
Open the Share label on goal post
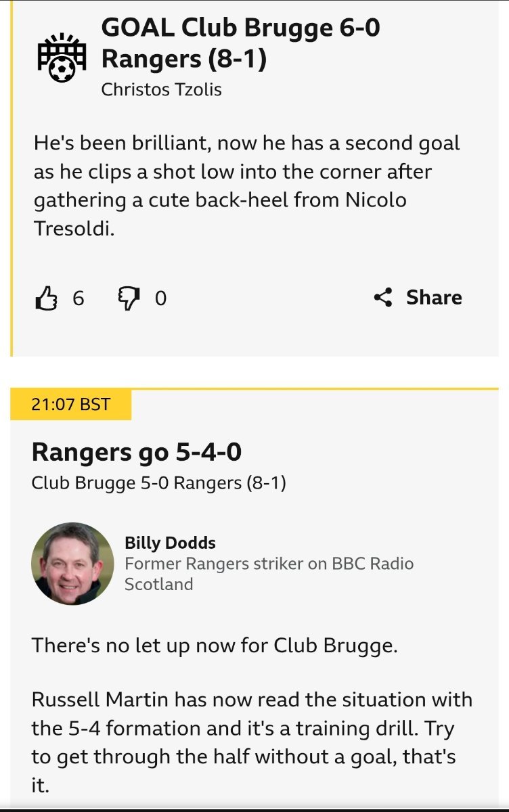click(x=434, y=297)
